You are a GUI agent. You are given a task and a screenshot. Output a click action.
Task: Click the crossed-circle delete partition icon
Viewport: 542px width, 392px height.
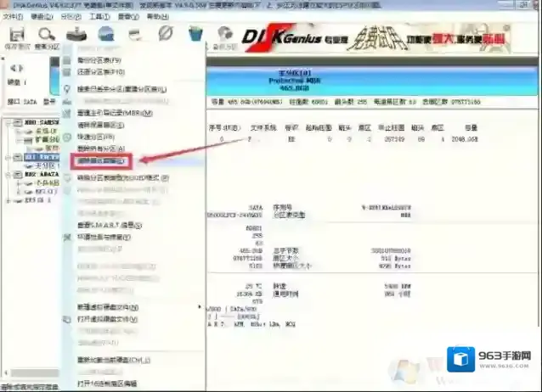(166, 35)
